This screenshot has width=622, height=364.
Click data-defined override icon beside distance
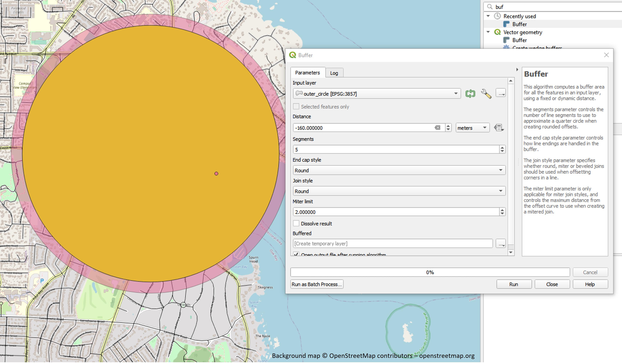coord(499,128)
